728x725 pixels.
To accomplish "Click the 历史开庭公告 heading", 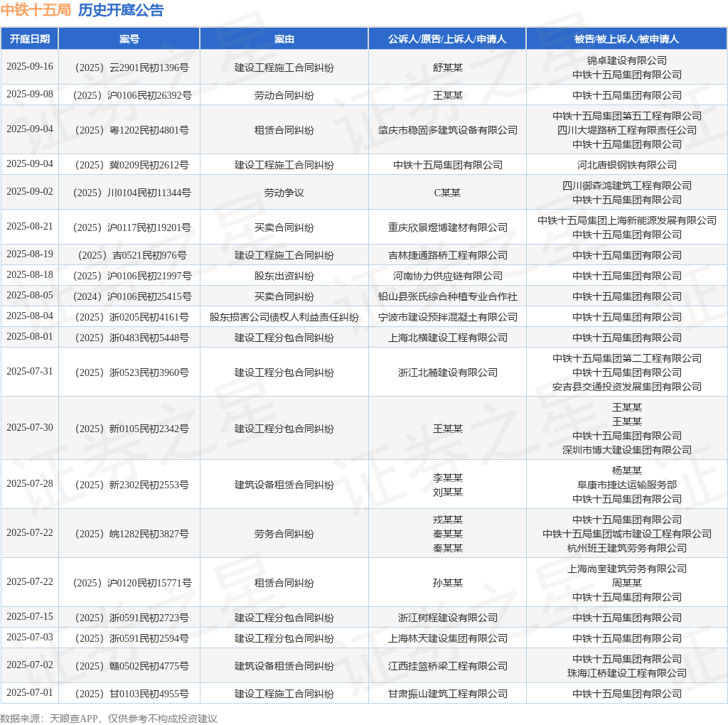I will coord(121,10).
